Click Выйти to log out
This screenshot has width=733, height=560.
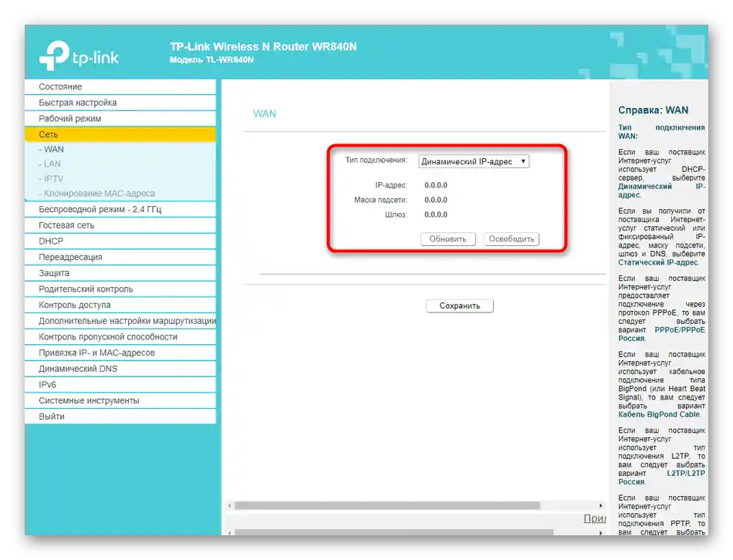point(120,416)
